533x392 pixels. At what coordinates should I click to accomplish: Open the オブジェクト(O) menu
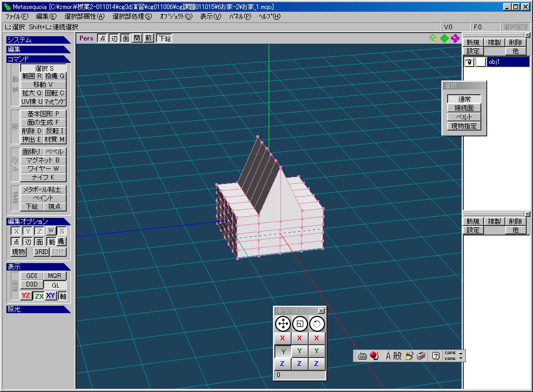click(x=176, y=17)
